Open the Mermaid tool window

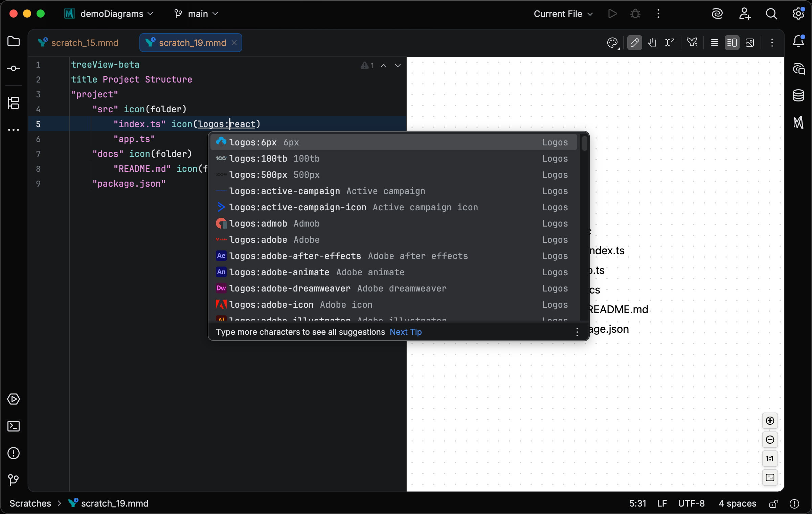pyautogui.click(x=798, y=122)
